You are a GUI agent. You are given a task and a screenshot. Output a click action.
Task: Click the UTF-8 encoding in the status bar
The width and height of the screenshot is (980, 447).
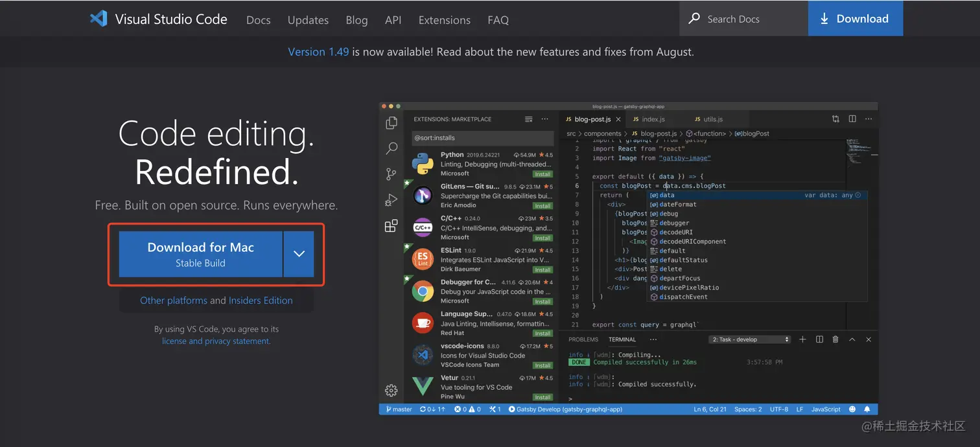(779, 409)
